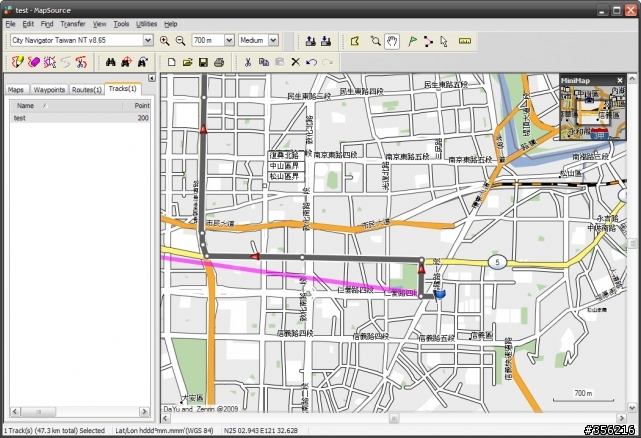Click the Zoom Out magnifier icon
This screenshot has height=438, width=641.
pyautogui.click(x=181, y=41)
